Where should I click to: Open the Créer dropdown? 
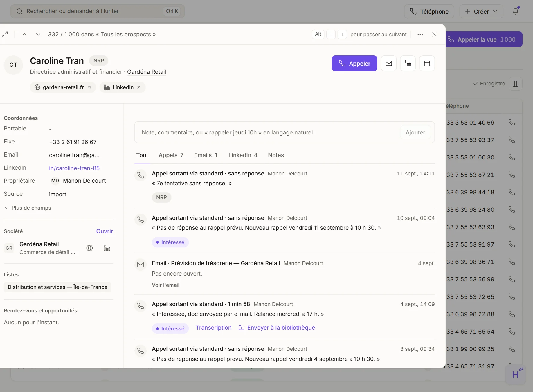point(481,12)
